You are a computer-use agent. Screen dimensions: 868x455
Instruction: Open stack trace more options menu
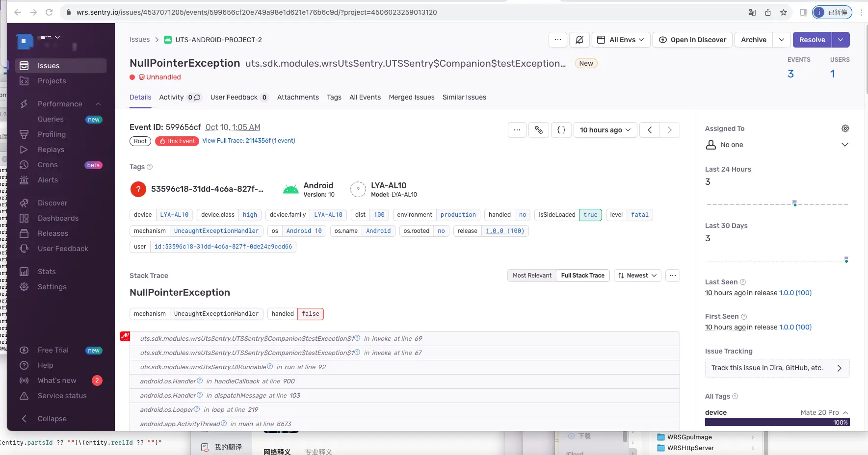[673, 276]
